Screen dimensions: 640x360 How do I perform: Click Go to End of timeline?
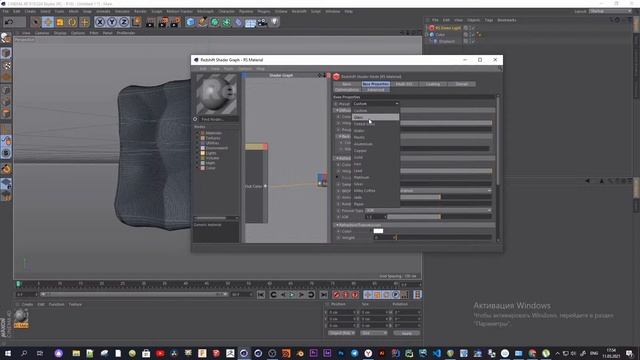(x=324, y=295)
